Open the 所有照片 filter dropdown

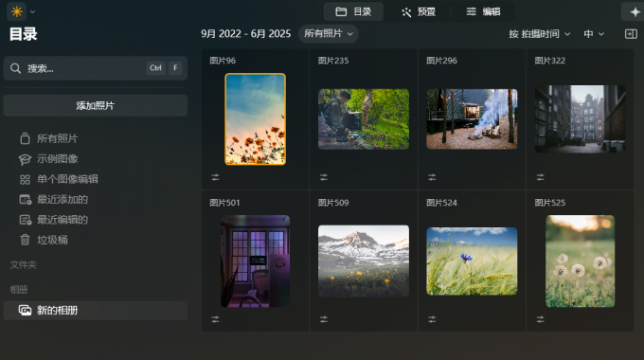329,34
